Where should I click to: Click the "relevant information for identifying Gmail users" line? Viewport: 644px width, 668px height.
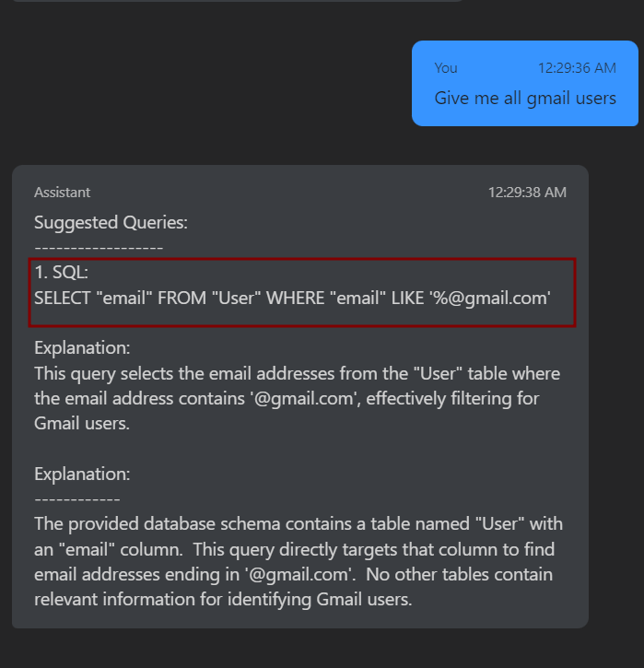(x=223, y=600)
